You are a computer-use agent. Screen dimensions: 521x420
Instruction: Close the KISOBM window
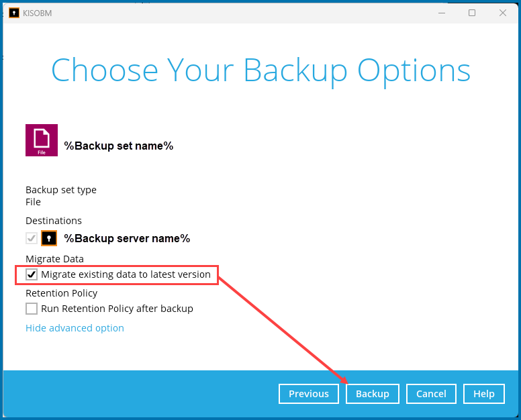tap(503, 13)
